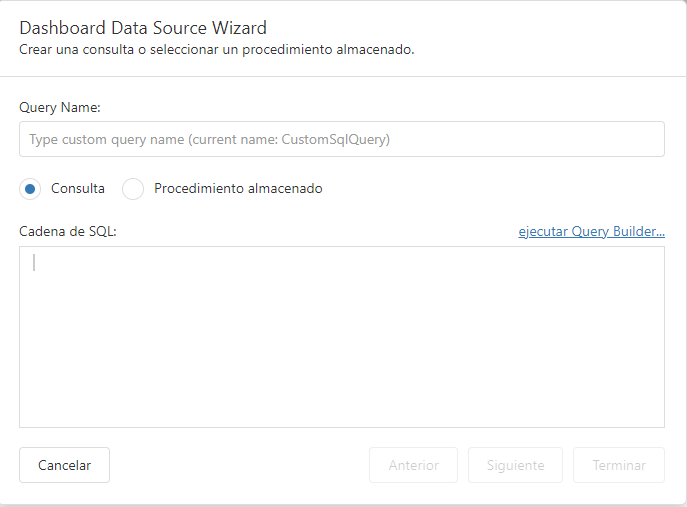Select the Consulta radio button

point(30,188)
